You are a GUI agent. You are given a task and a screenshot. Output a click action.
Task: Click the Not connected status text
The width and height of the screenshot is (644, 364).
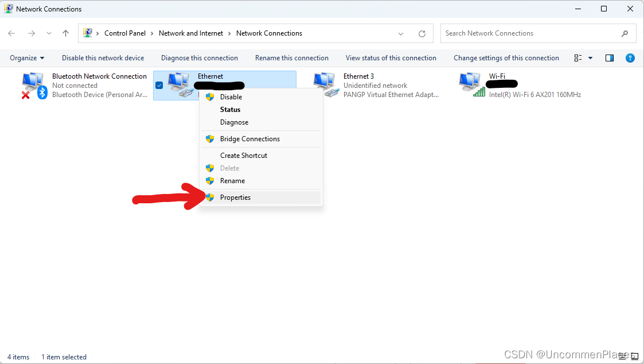pos(75,86)
